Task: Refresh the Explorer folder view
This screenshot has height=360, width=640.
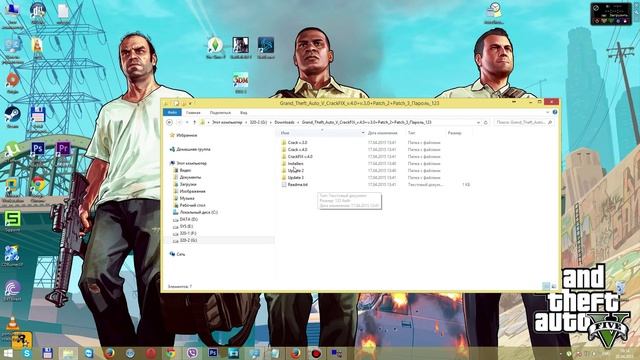Action: 486,122
